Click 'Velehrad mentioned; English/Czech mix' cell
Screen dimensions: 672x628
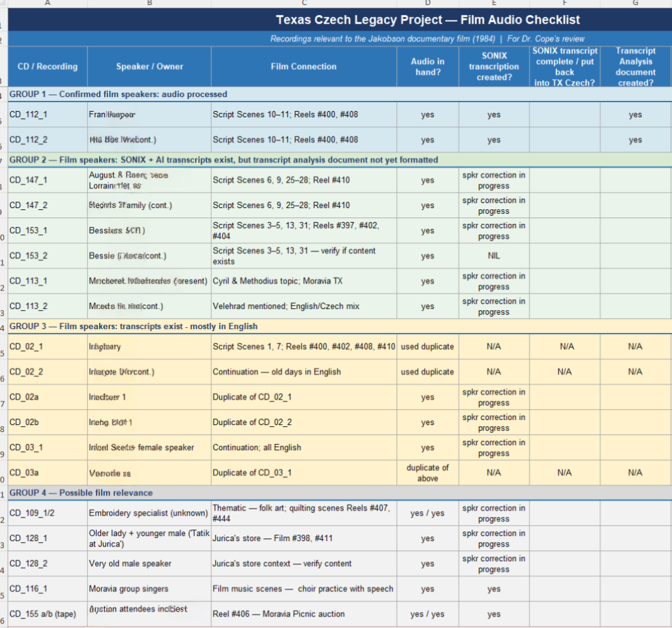pyautogui.click(x=304, y=306)
